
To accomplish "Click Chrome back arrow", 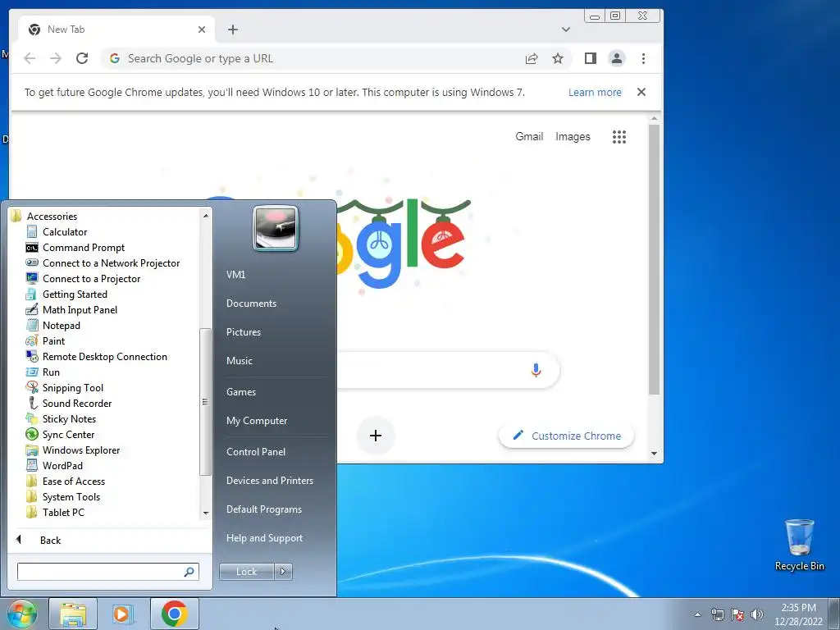I will pyautogui.click(x=30, y=58).
